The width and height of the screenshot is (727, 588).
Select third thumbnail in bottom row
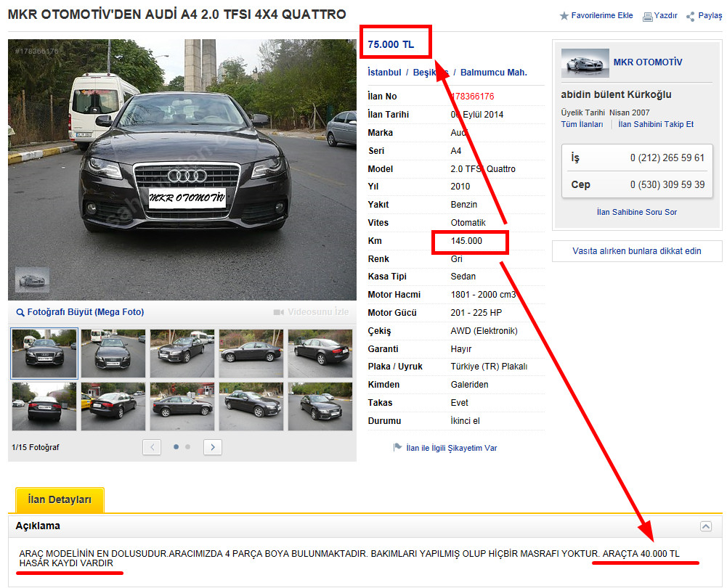182,407
